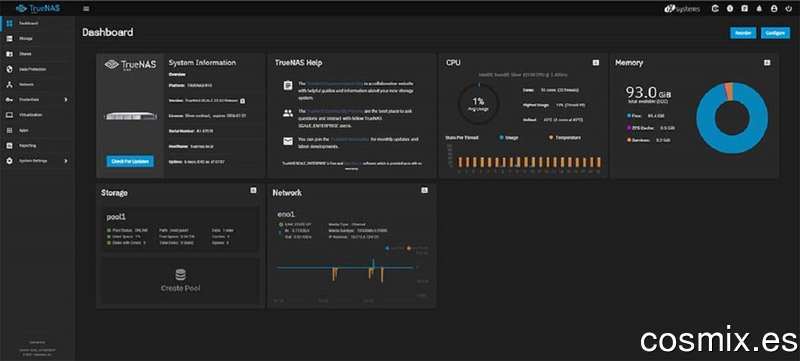Click the database icon above Create Pool
The image size is (800, 361).
click(x=181, y=275)
